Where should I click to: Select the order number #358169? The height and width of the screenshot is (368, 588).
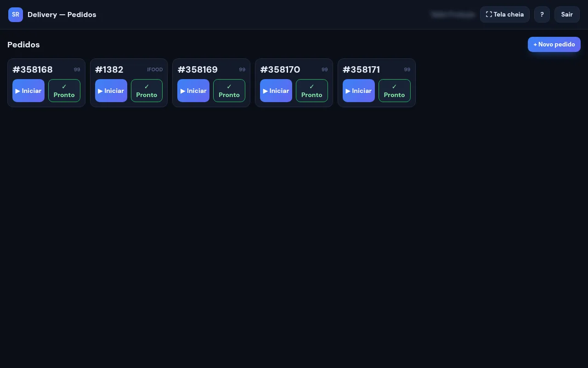(x=198, y=69)
